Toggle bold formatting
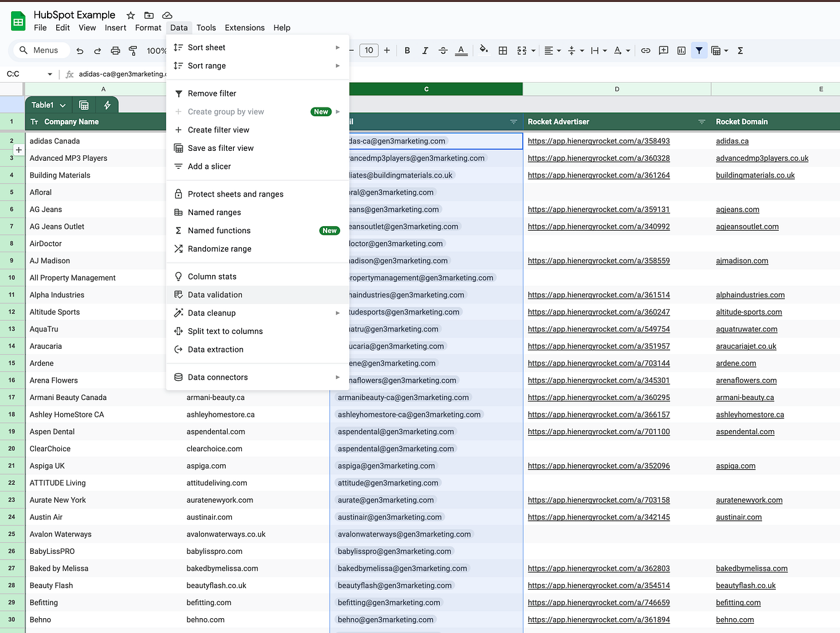The height and width of the screenshot is (633, 840). (x=407, y=50)
